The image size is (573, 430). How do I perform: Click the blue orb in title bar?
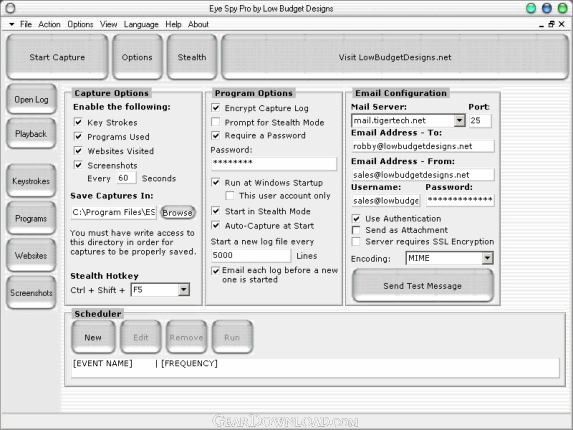point(547,8)
